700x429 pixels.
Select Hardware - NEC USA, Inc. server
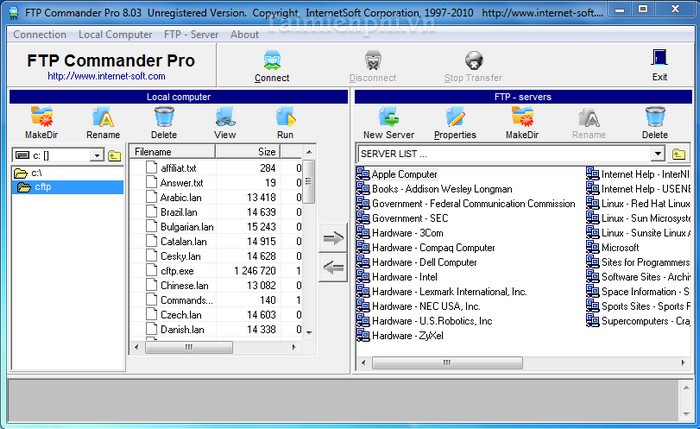point(419,306)
